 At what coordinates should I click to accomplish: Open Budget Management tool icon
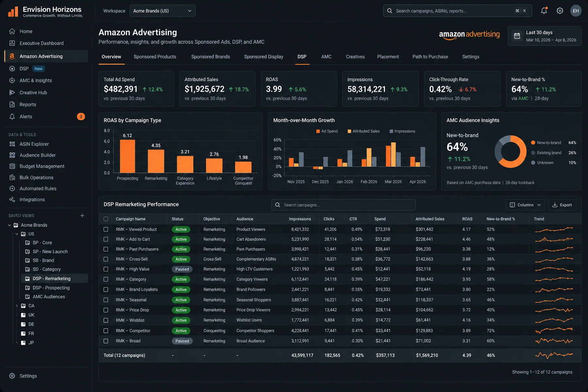click(12, 166)
